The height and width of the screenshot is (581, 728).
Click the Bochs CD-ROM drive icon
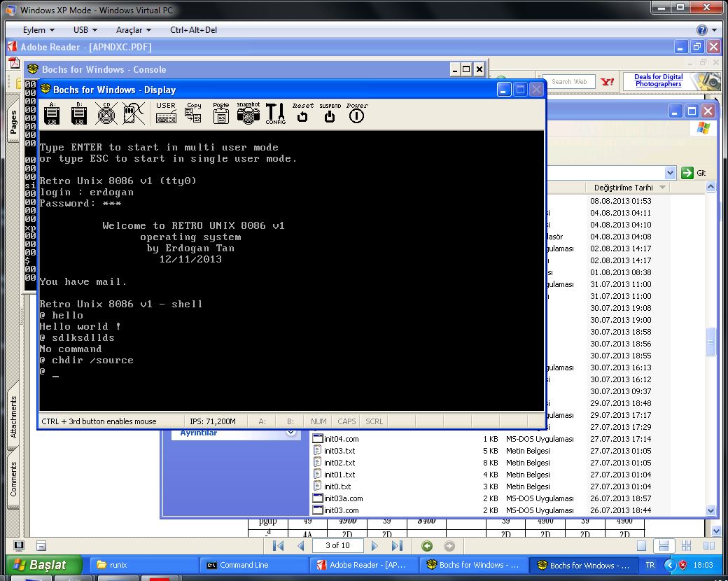(106, 113)
